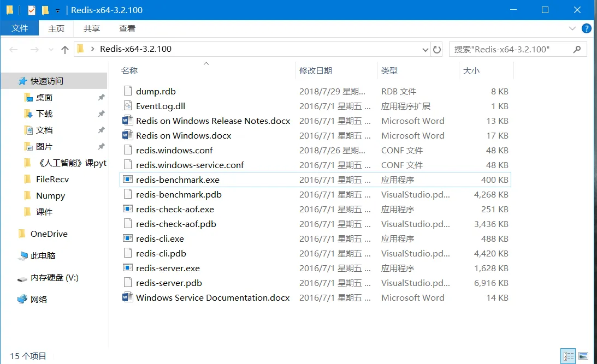Click the Properties quick-access icon in title bar

[32, 10]
